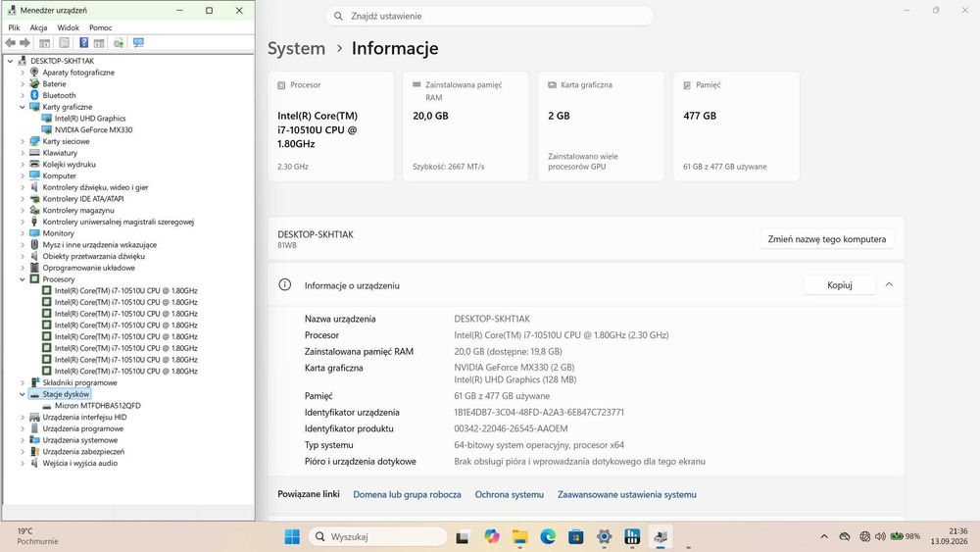Click the info icon beside Informacje o urządzeniu

pyautogui.click(x=284, y=285)
